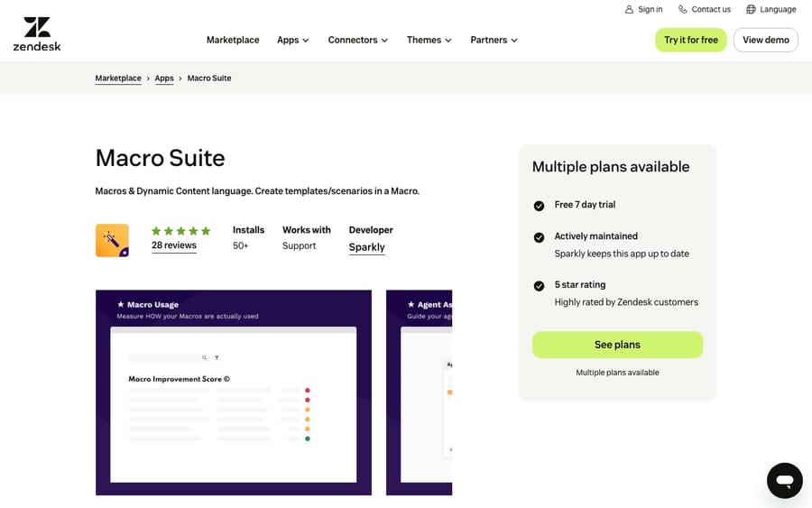The height and width of the screenshot is (508, 812).
Task: Open the Themes menu label
Action: point(424,40)
